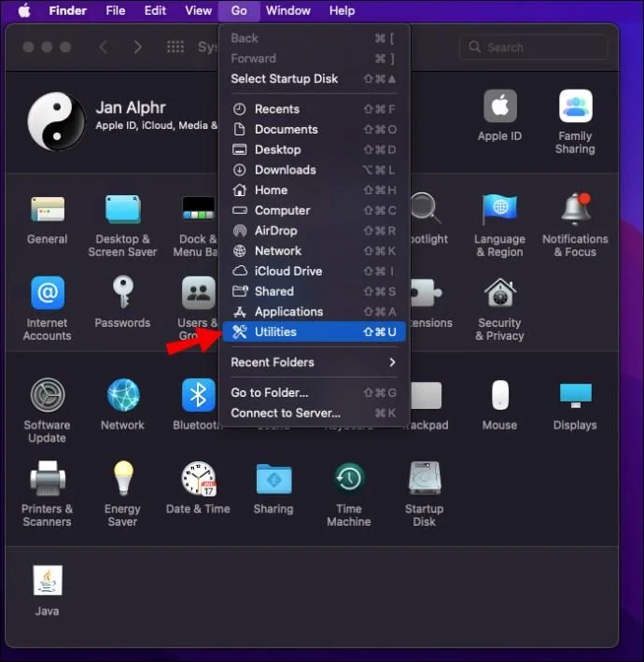Open Apple ID settings
The height and width of the screenshot is (662, 644).
499,116
